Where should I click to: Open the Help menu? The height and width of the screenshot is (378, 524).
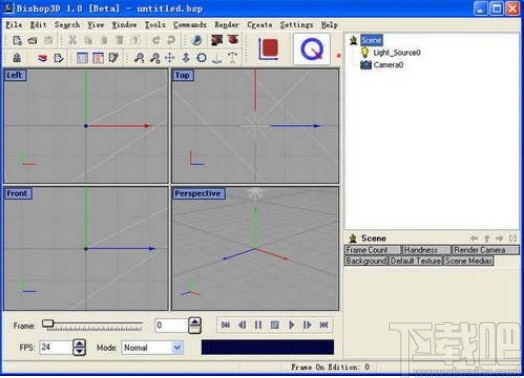tap(329, 25)
